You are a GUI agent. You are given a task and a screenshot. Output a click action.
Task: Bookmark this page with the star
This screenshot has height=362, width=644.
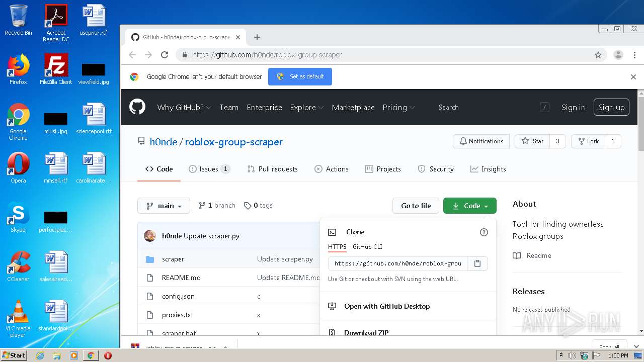[598, 55]
